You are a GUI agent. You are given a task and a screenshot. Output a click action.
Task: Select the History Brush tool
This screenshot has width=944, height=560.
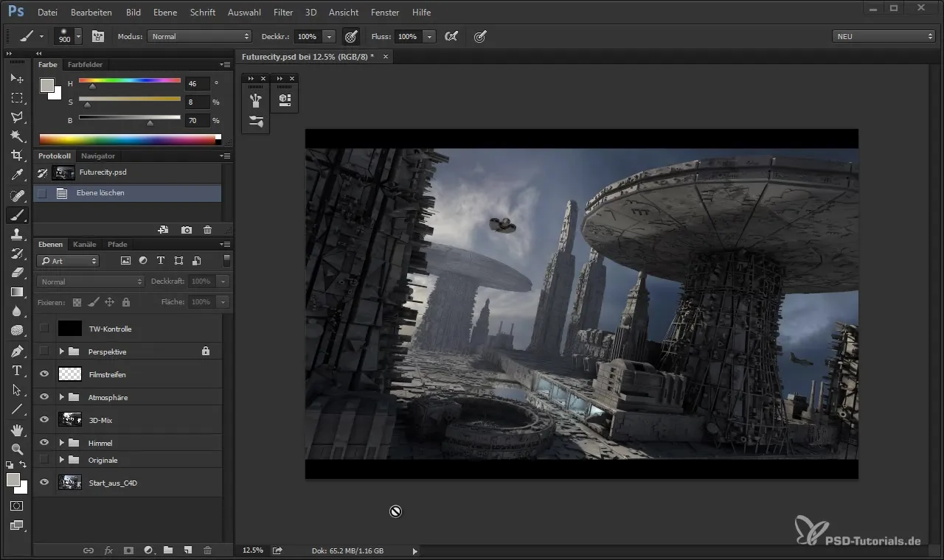click(16, 253)
